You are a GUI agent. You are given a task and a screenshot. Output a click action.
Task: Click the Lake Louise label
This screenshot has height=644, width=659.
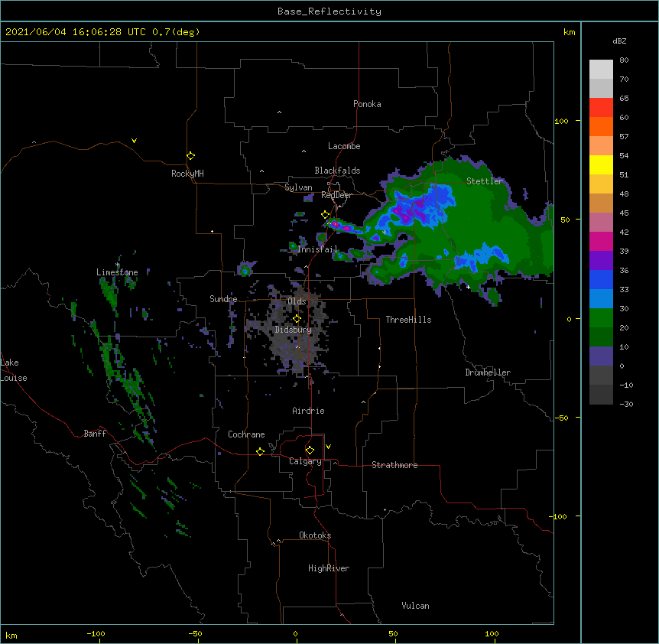pos(14,370)
